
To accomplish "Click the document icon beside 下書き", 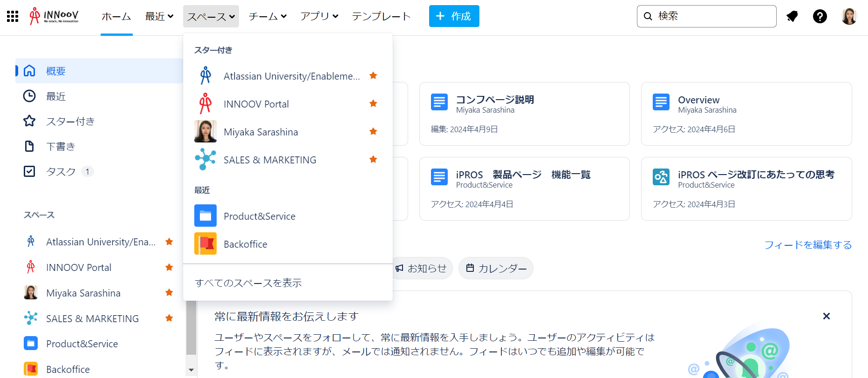I will 29,146.
